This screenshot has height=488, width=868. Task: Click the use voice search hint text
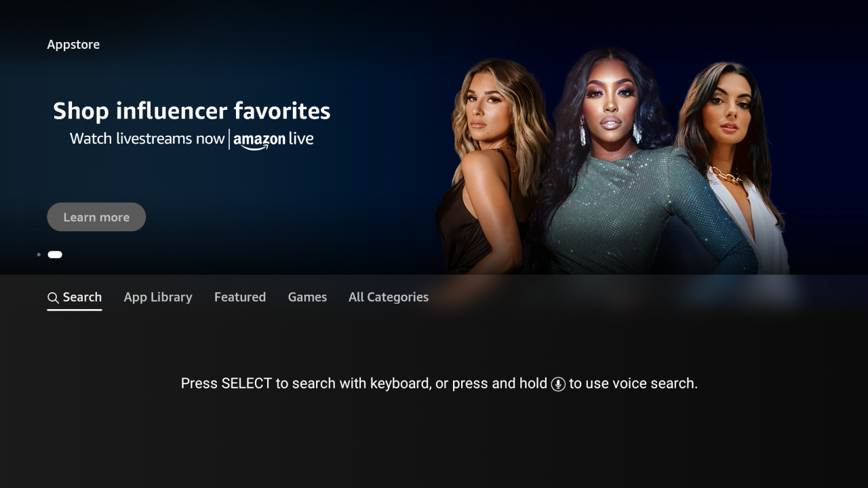point(633,384)
